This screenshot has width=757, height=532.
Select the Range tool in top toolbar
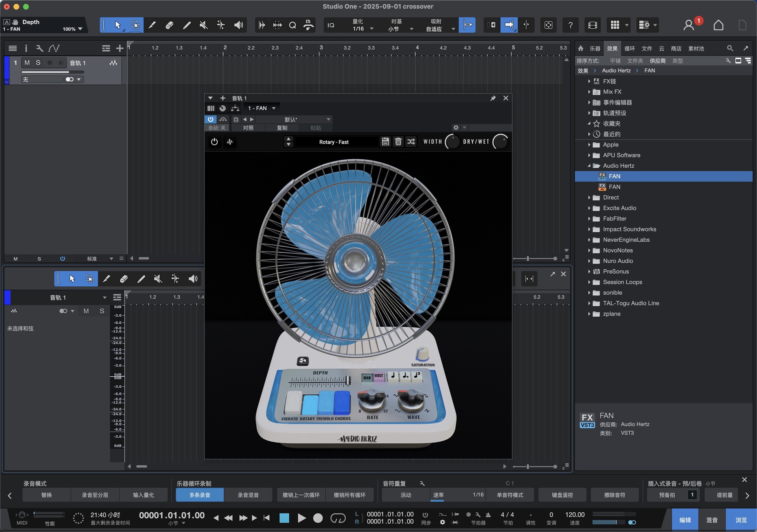point(135,25)
